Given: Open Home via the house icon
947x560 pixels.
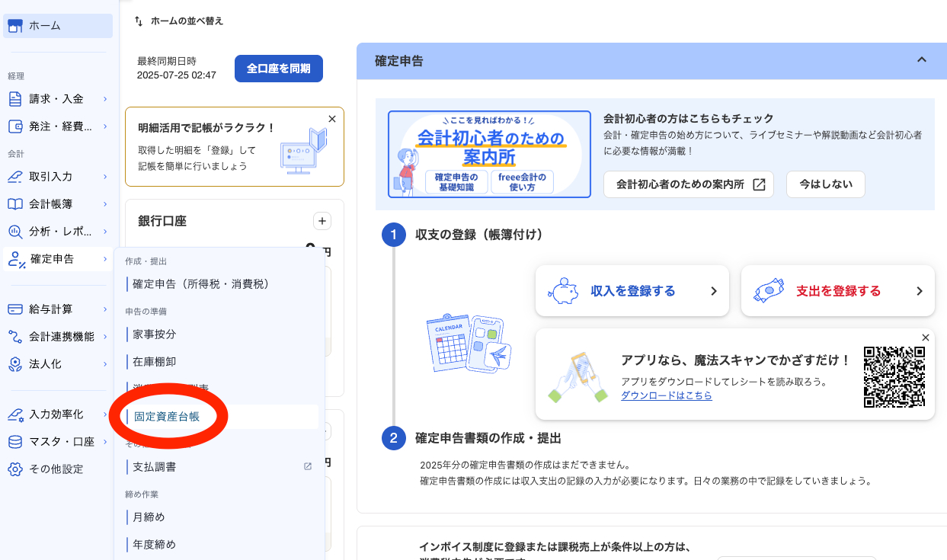Looking at the screenshot, I should pyautogui.click(x=16, y=25).
